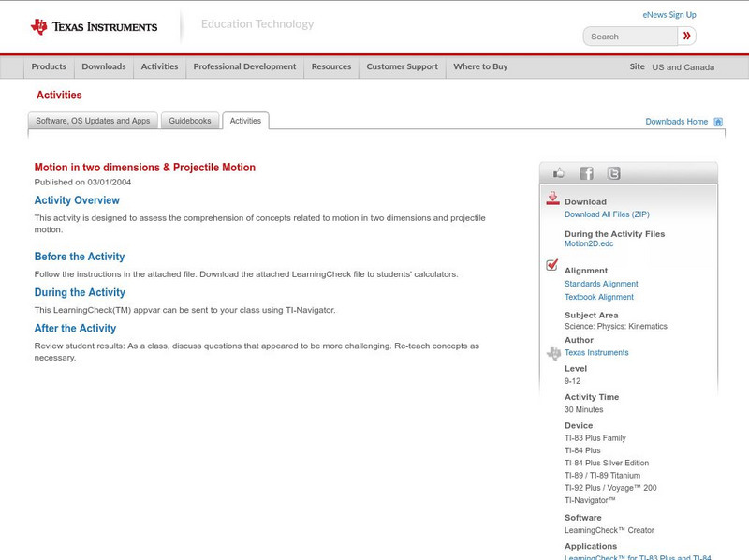Click the Before the Activity heading

[80, 257]
